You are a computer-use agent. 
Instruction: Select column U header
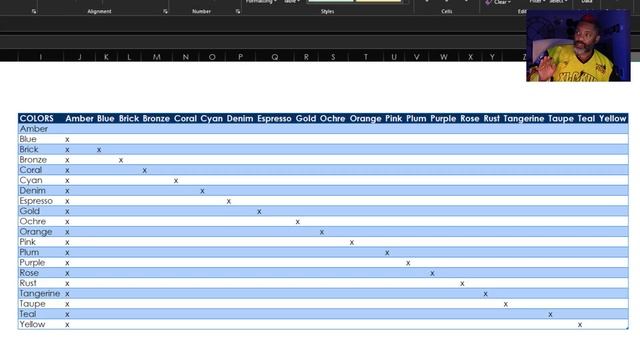(394, 57)
